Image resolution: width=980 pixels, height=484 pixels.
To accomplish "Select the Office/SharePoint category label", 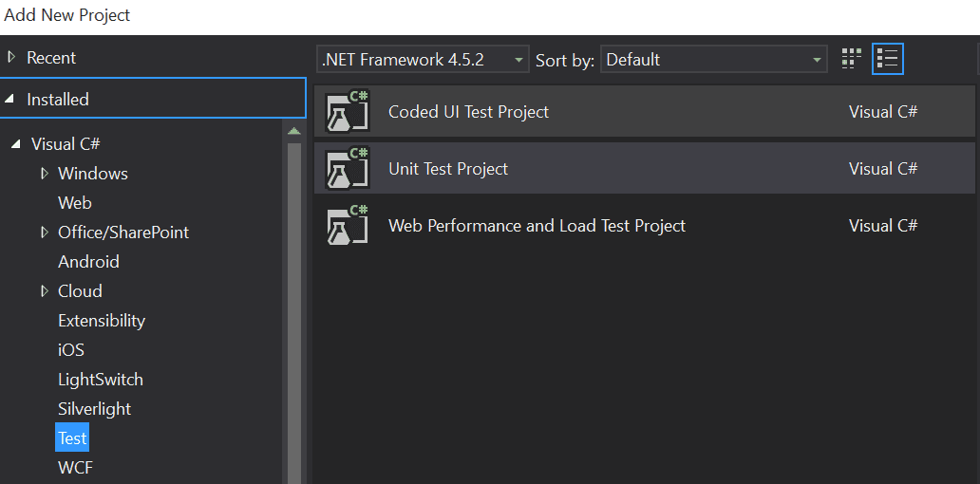I will point(123,233).
